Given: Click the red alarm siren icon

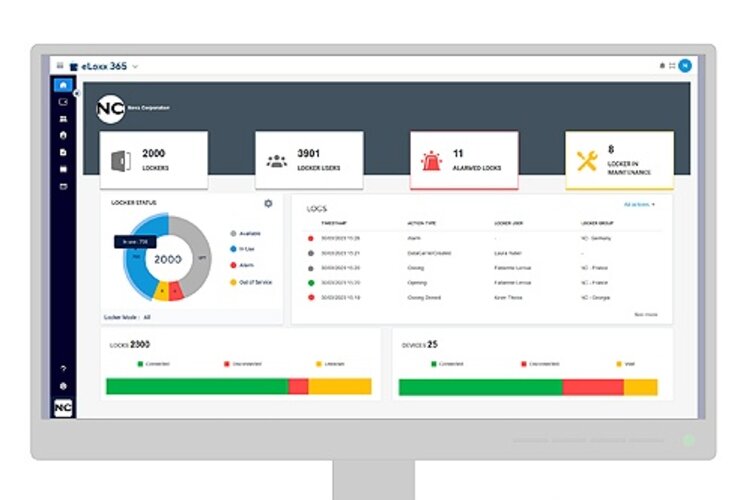Looking at the screenshot, I should pos(430,160).
